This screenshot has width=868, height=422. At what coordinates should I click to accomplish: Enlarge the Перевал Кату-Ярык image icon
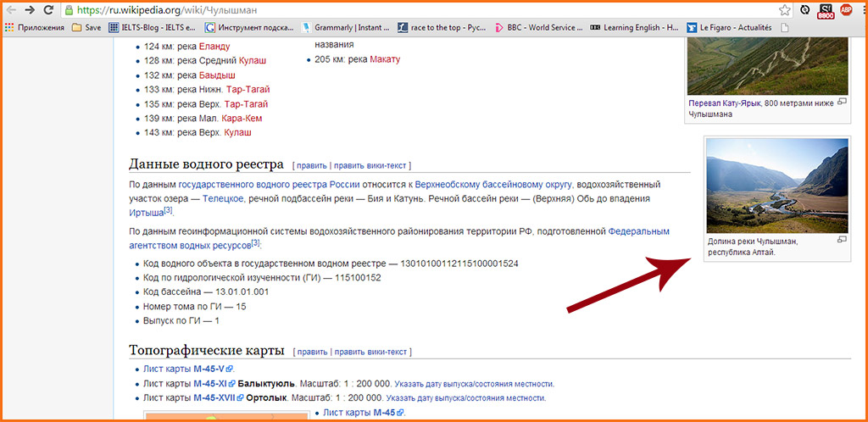[x=842, y=102]
